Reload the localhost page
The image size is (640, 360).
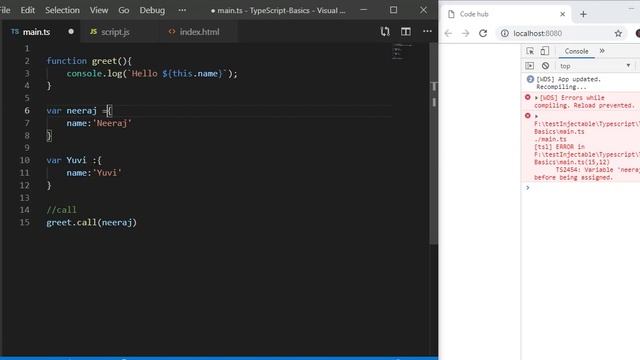coord(483,33)
